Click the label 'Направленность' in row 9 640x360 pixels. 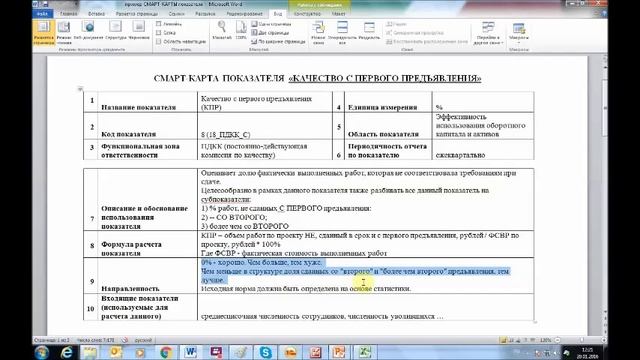[130, 289]
